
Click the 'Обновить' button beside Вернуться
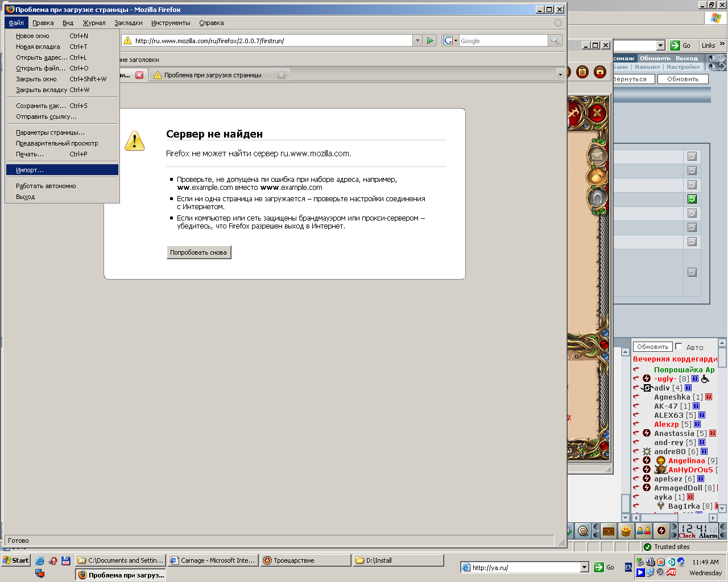(682, 79)
